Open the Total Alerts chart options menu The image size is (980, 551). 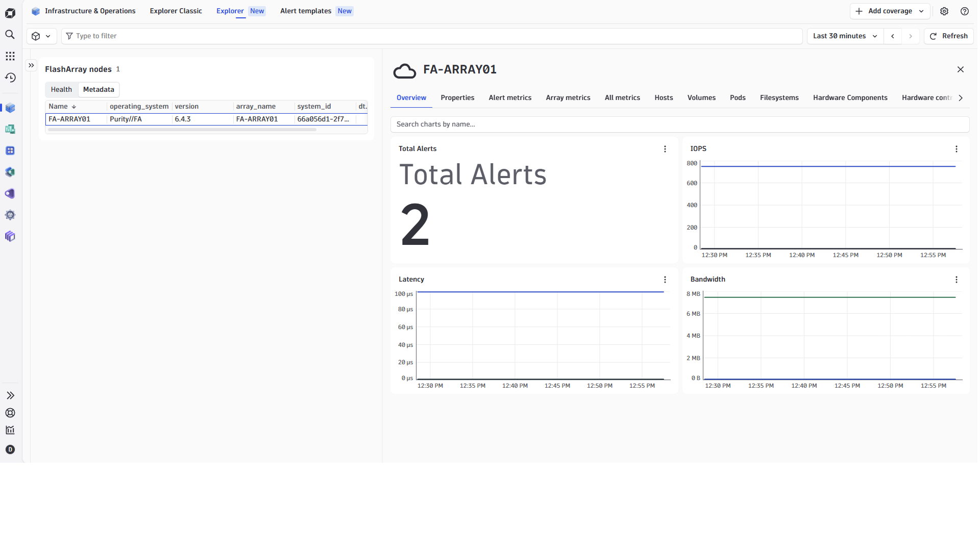[665, 149]
